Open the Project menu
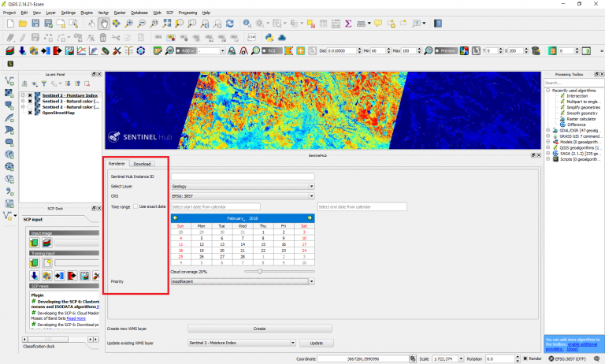Viewport: 605px width, 364px height. (x=9, y=13)
